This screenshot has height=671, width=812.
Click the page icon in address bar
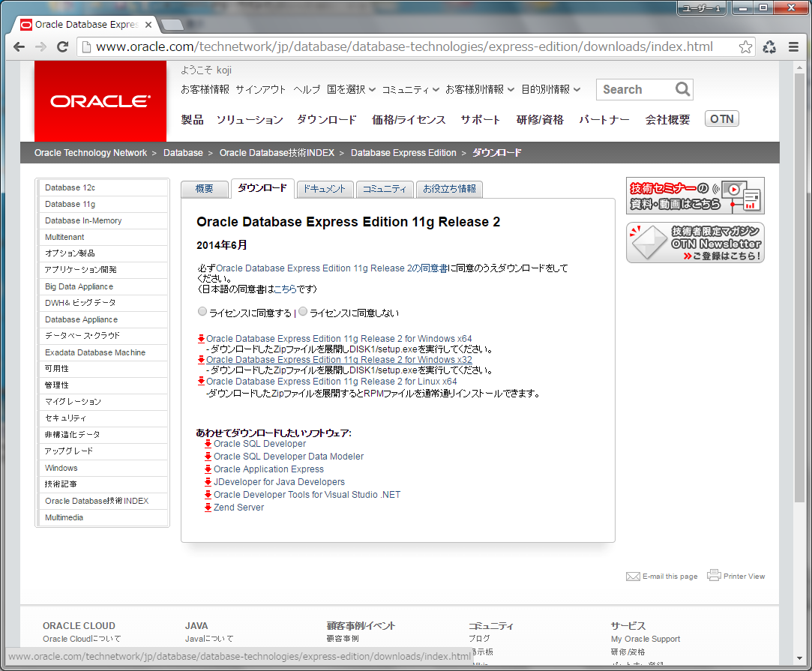pyautogui.click(x=86, y=47)
